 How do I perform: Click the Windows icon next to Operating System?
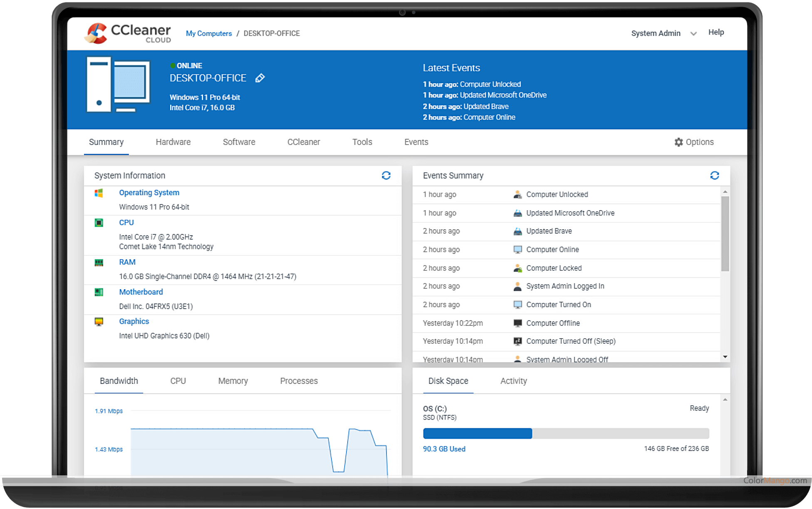(99, 193)
